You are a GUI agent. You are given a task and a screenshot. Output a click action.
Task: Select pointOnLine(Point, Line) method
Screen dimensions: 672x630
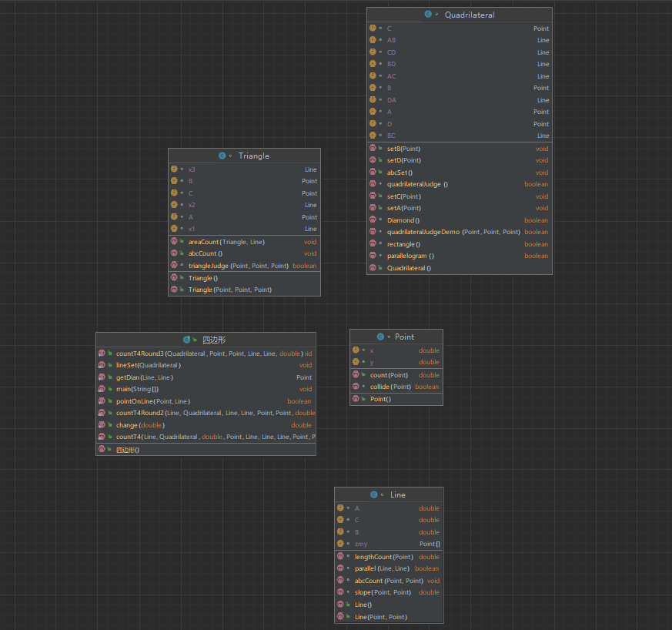click(x=152, y=401)
